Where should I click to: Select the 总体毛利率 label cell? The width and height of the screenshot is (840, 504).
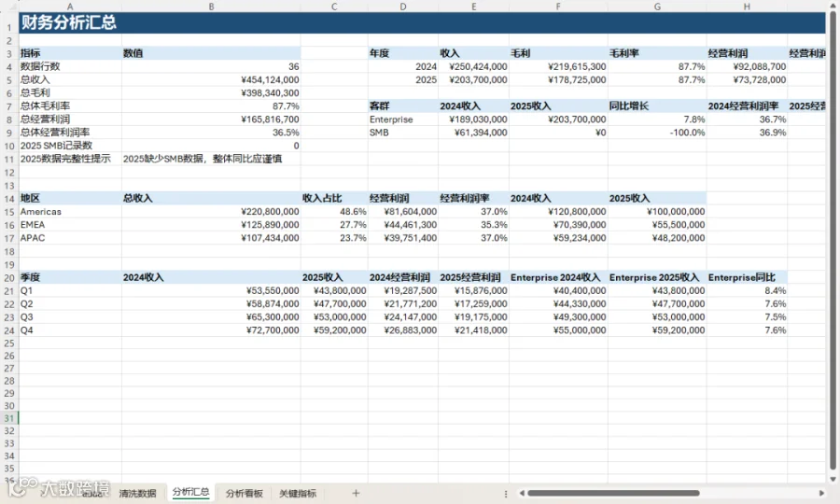70,106
